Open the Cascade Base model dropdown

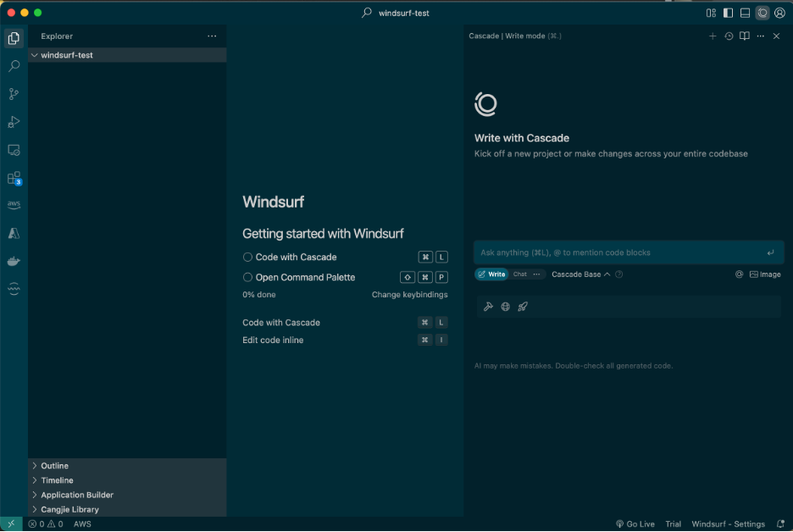580,274
